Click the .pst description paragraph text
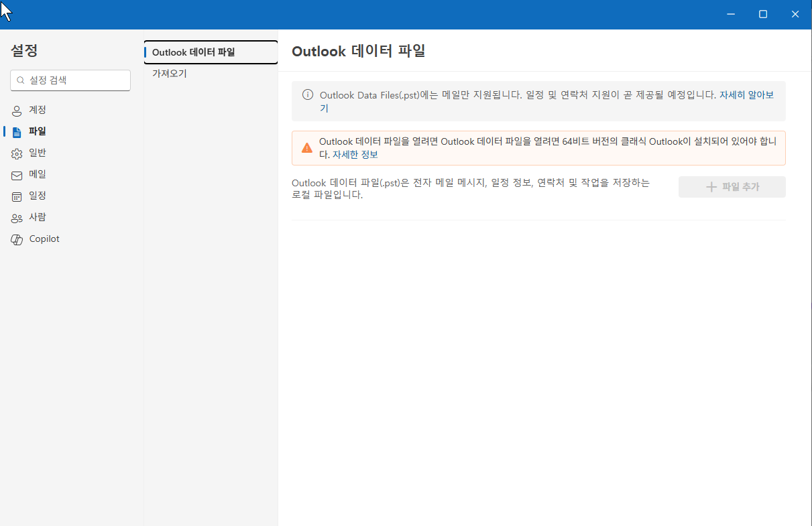This screenshot has width=812, height=526. coord(471,188)
